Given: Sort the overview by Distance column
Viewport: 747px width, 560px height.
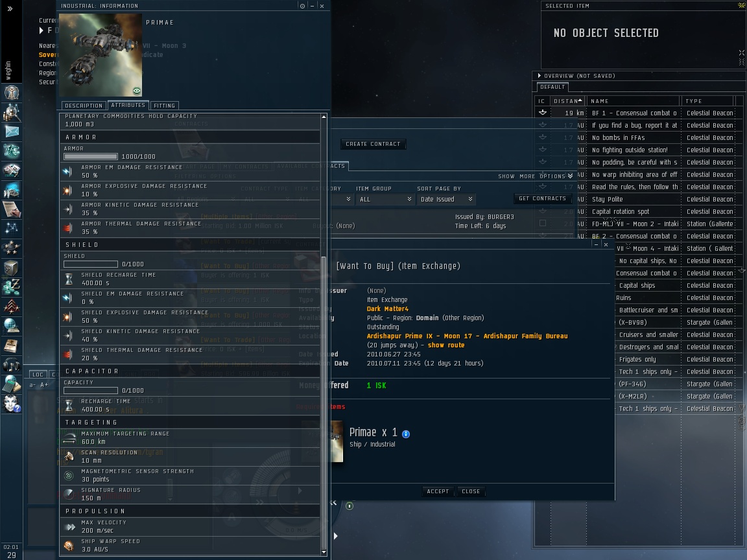Looking at the screenshot, I should [x=567, y=101].
